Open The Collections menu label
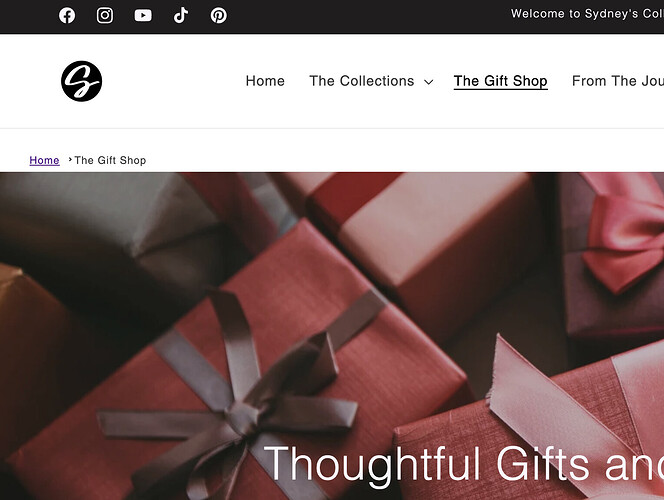 click(362, 81)
